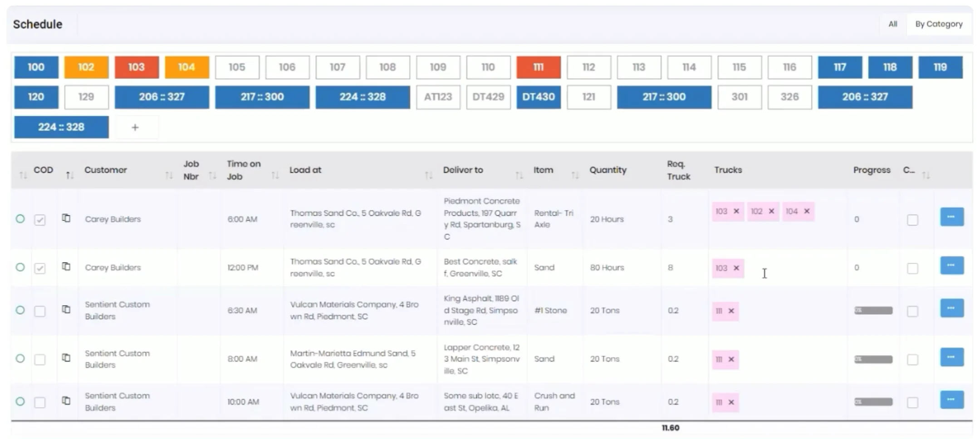Click the plus icon to add a new truck
Image resolution: width=980 pixels, height=439 pixels.
pos(135,127)
